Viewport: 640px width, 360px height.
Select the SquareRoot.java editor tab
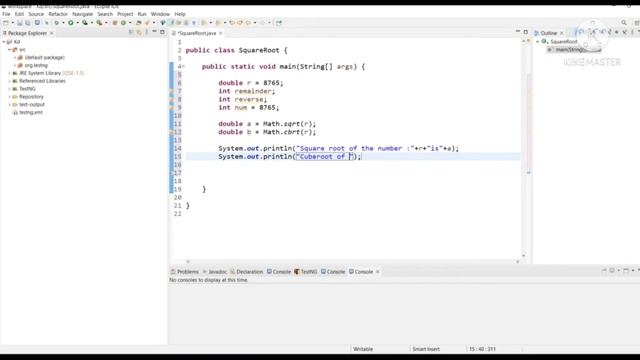point(197,33)
